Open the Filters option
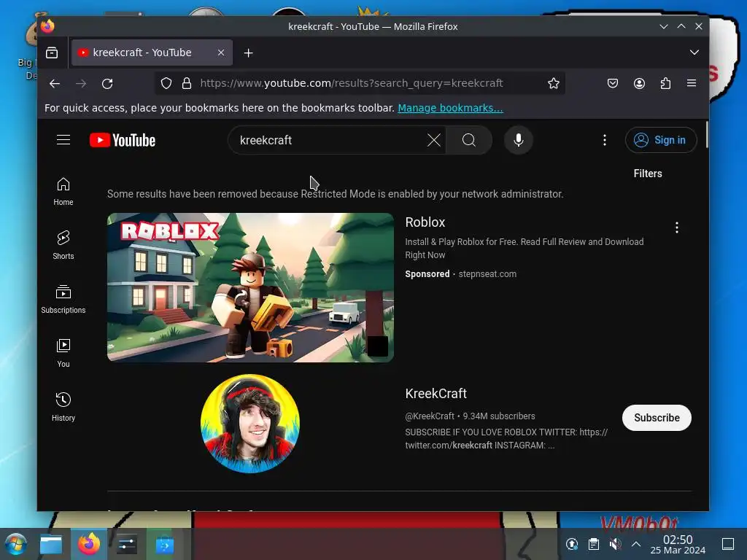 click(648, 174)
